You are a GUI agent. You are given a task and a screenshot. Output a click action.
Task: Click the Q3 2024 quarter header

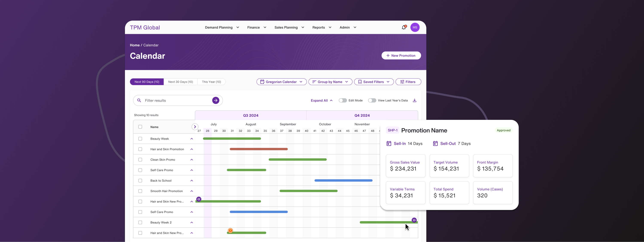pyautogui.click(x=251, y=116)
